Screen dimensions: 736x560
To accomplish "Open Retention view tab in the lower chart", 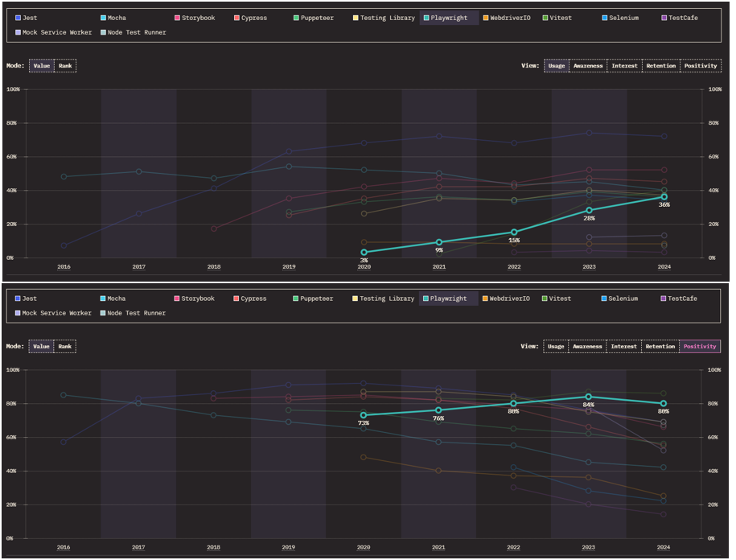I will [x=660, y=347].
